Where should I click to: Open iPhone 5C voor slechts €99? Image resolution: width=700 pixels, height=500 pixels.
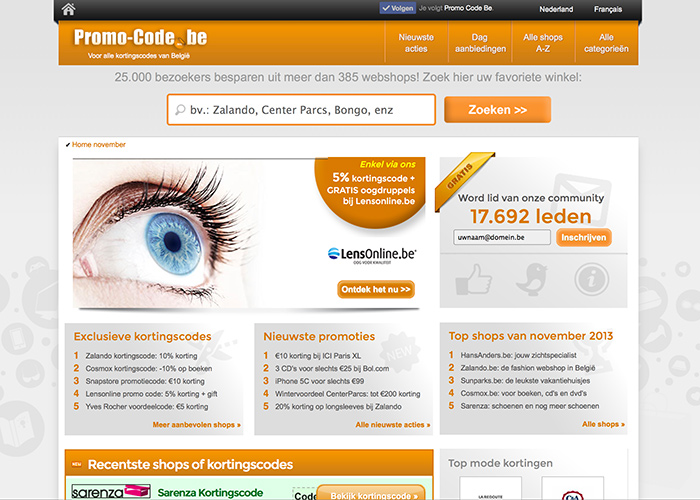pyautogui.click(x=319, y=381)
